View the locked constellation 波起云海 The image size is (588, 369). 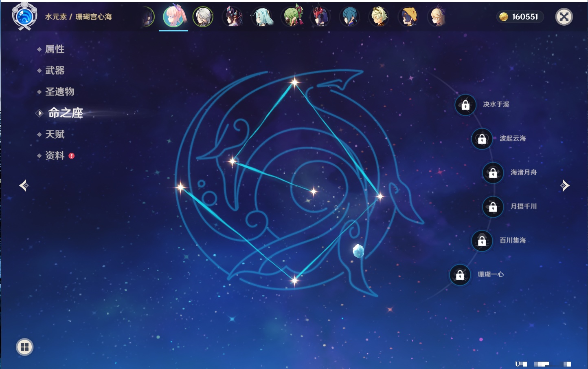[x=482, y=139]
